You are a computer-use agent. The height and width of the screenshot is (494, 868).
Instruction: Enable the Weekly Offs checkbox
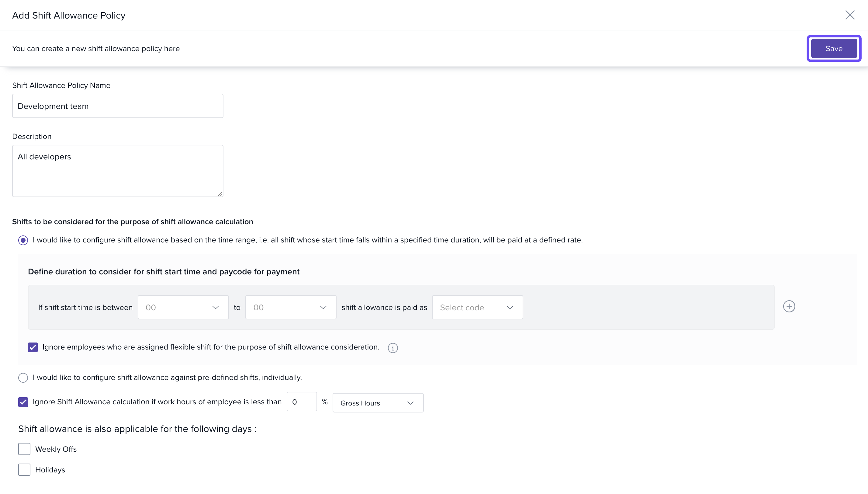click(x=24, y=449)
